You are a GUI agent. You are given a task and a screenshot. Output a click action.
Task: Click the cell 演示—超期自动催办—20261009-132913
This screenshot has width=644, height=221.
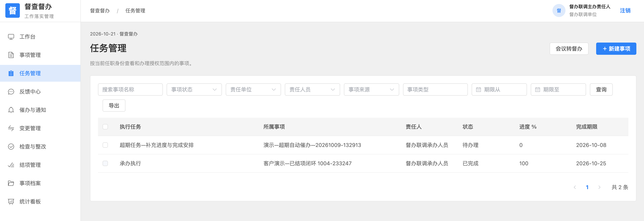312,145
